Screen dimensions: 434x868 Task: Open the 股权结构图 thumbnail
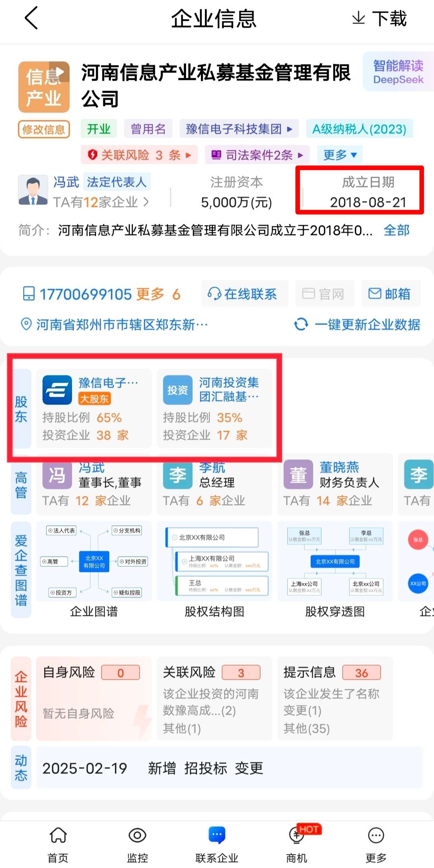point(215,562)
